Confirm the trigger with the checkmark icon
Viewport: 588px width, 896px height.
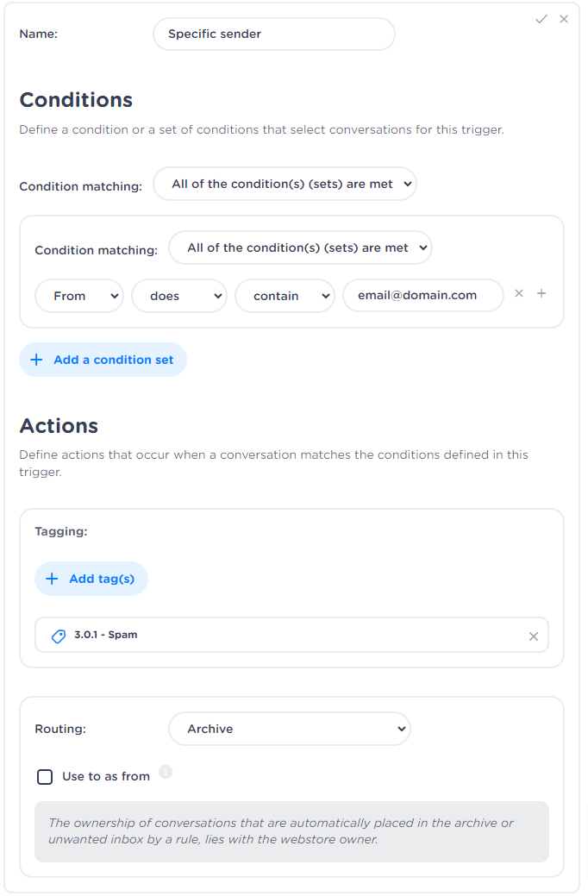click(x=541, y=19)
